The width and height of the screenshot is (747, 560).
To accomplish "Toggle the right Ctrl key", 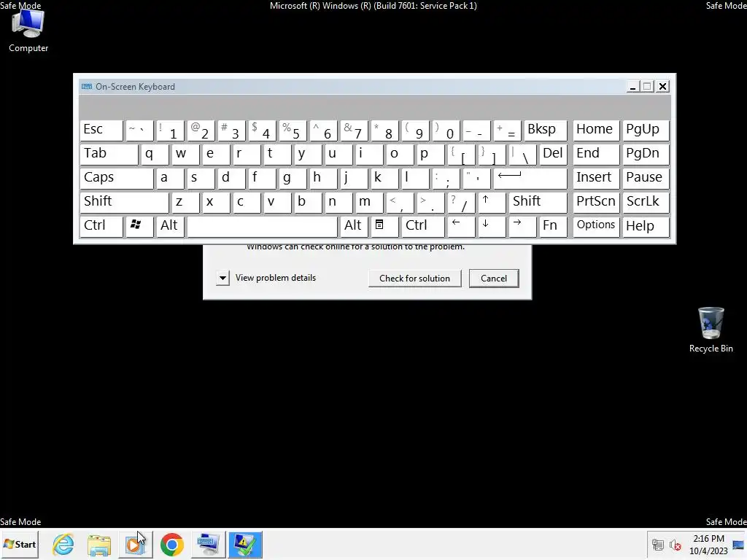I will coord(422,226).
